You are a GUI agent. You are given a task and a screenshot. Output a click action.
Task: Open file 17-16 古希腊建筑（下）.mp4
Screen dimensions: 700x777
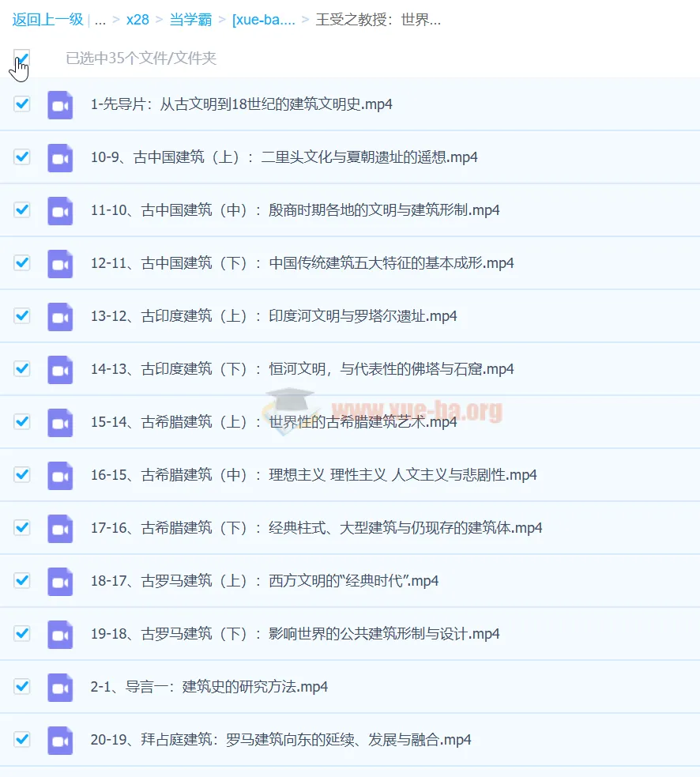click(316, 528)
